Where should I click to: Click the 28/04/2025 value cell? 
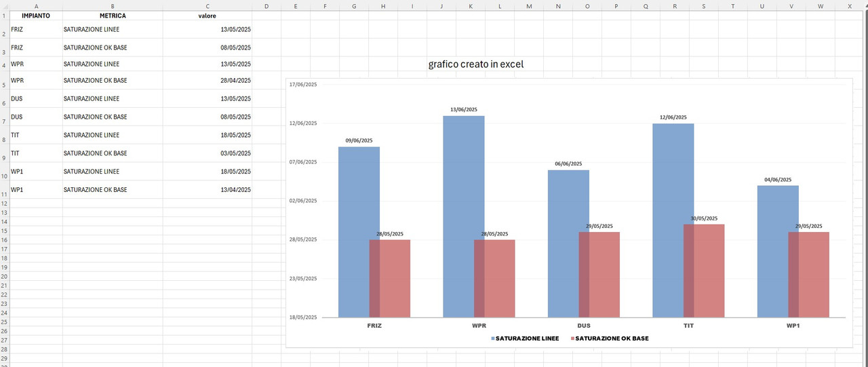pos(208,80)
